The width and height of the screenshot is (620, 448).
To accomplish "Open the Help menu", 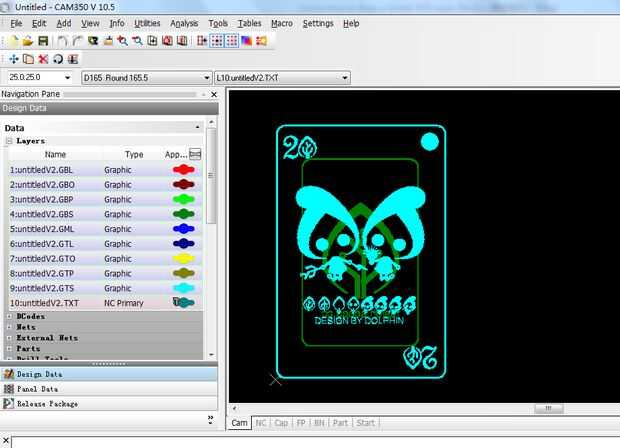I will click(351, 24).
